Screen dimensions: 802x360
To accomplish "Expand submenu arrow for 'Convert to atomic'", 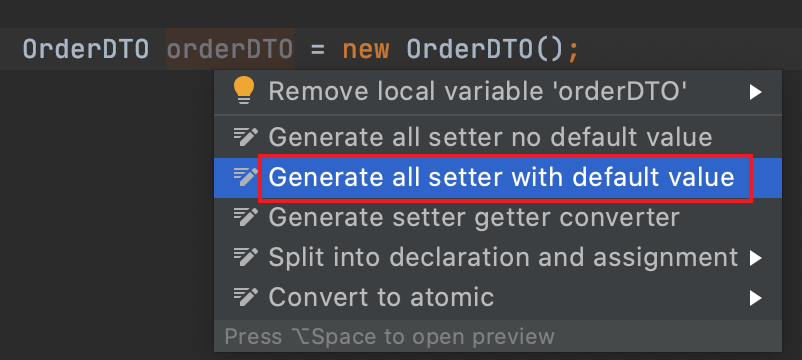I will click(755, 298).
